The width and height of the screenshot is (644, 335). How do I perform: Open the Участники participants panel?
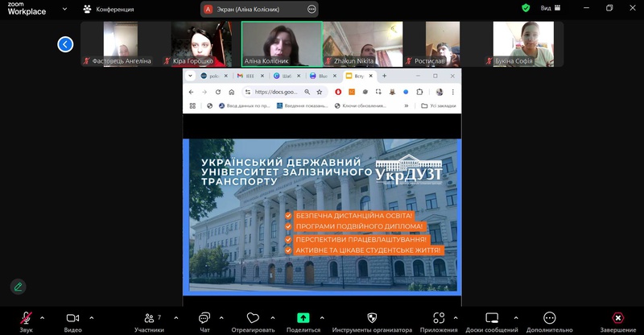pyautogui.click(x=149, y=322)
